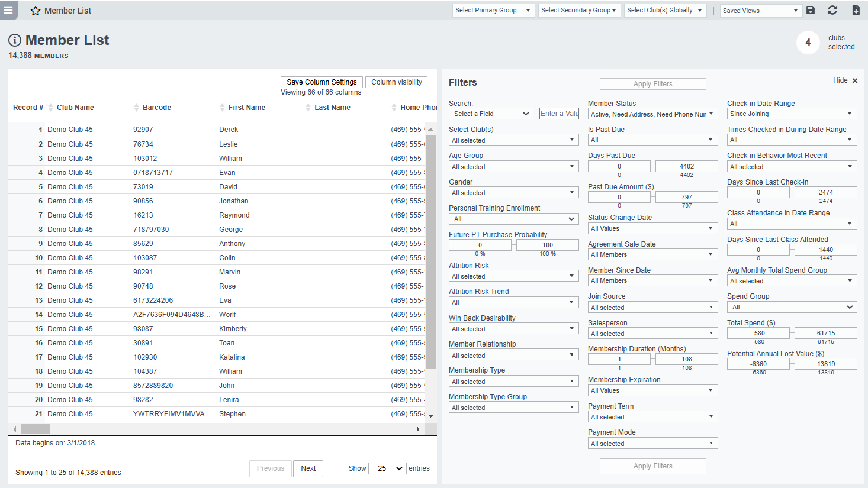Viewport: 868px width, 488px height.
Task: Open Column visibility options
Action: (396, 82)
